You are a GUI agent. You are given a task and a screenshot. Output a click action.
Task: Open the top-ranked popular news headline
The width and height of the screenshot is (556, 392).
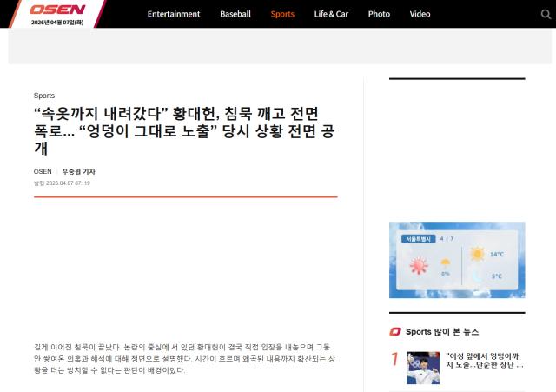(x=484, y=360)
